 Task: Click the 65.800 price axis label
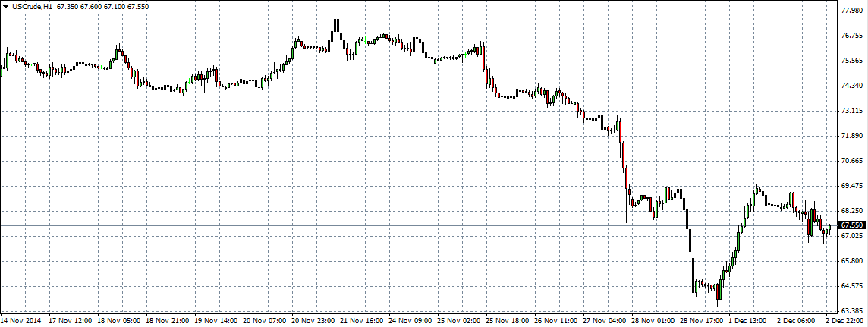(851, 261)
